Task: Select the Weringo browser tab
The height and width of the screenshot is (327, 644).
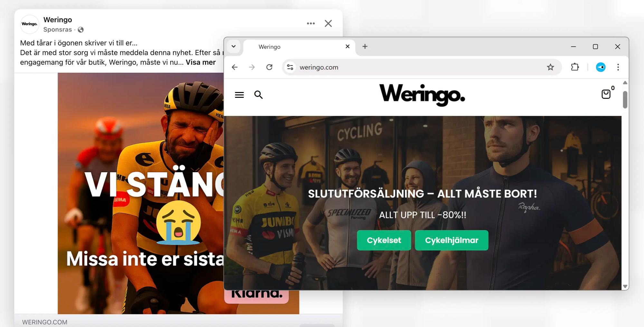Action: click(299, 47)
